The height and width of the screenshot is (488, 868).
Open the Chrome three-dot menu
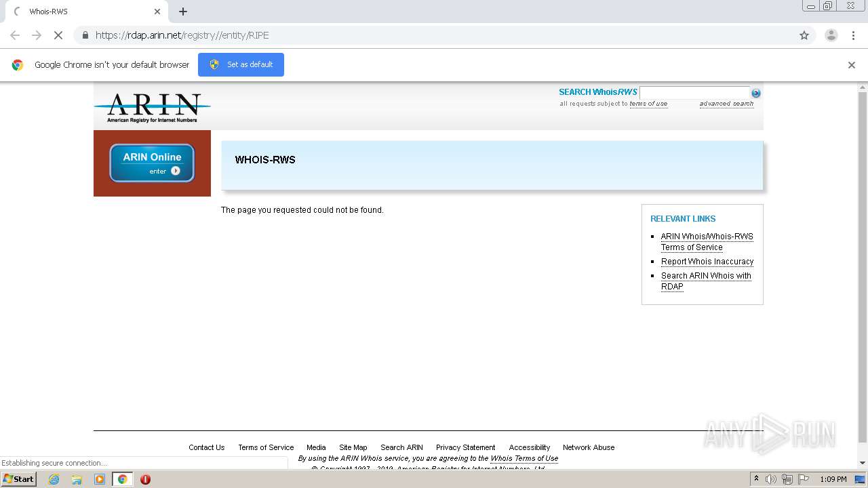coord(853,35)
